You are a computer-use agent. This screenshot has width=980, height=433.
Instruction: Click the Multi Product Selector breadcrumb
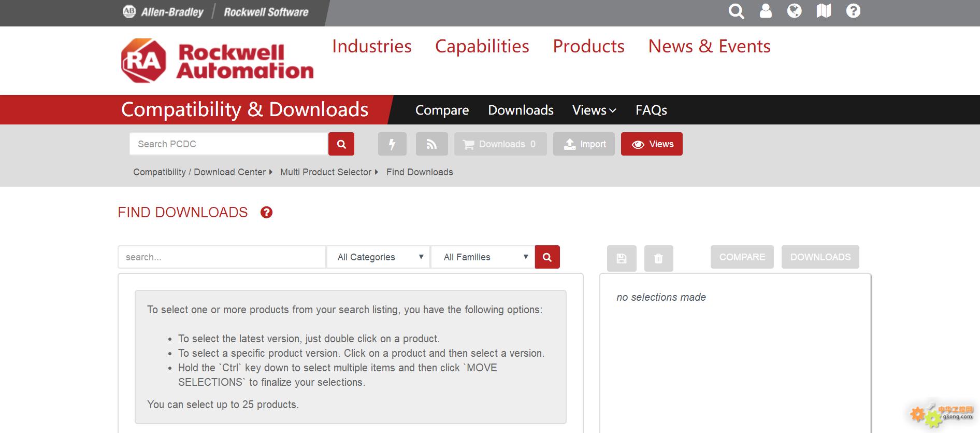click(x=326, y=172)
